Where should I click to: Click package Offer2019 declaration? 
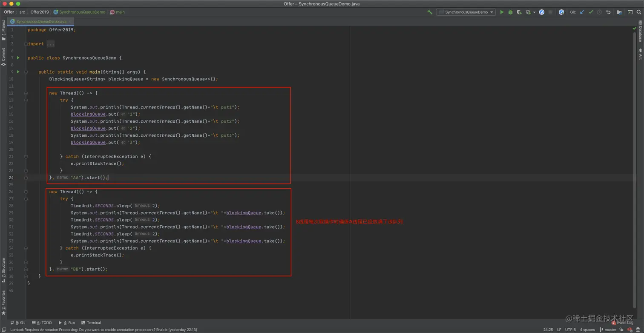52,30
